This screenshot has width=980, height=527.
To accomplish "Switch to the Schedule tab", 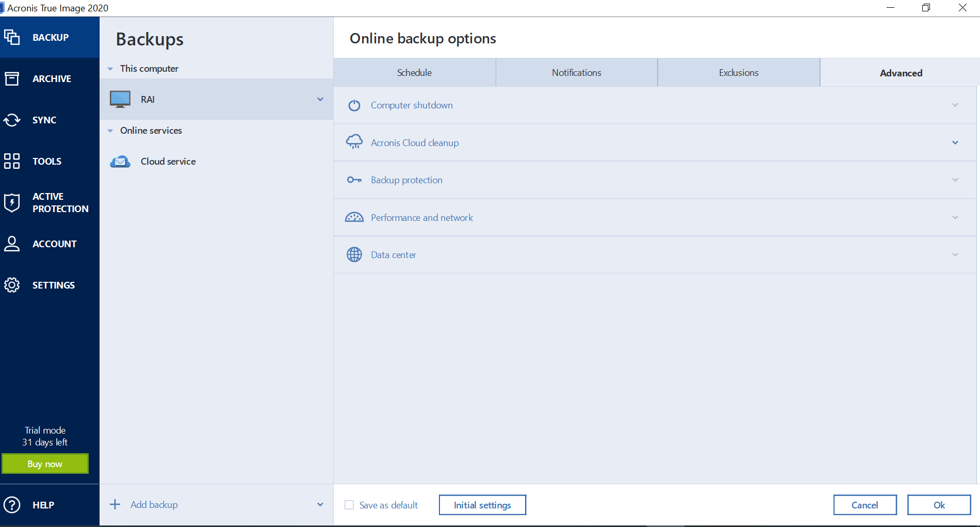I will [x=414, y=72].
